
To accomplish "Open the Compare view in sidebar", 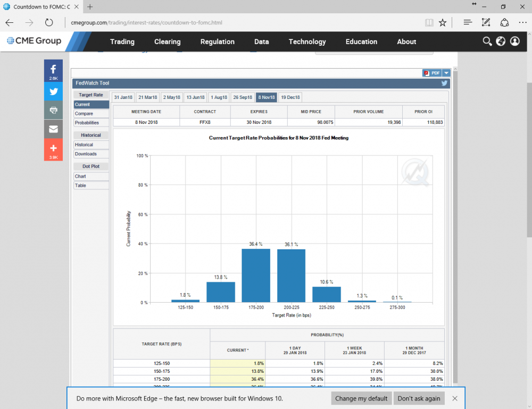I will [x=84, y=114].
